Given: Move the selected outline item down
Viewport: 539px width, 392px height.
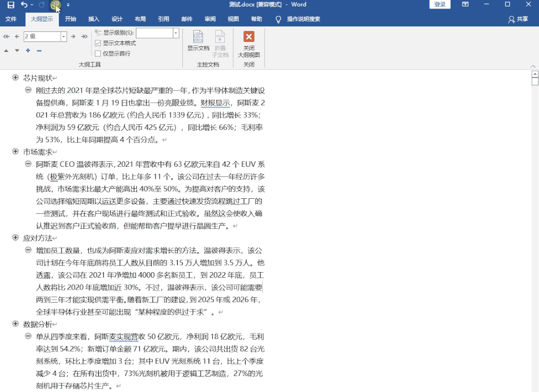Looking at the screenshot, I should point(17,50).
